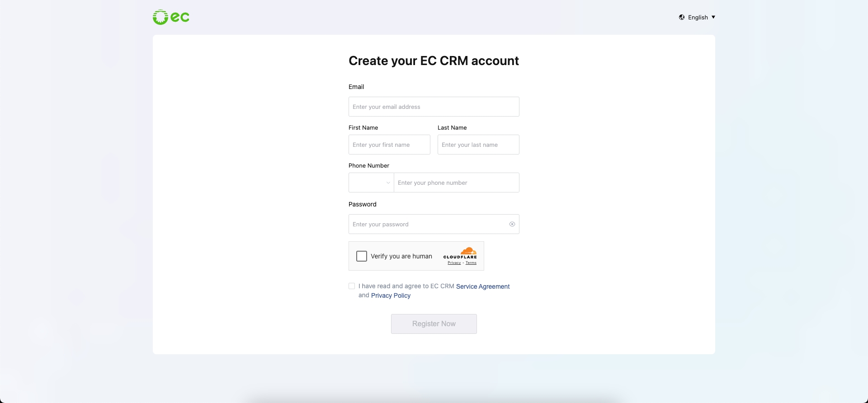Open the Privacy Policy link
The width and height of the screenshot is (868, 403).
point(391,295)
